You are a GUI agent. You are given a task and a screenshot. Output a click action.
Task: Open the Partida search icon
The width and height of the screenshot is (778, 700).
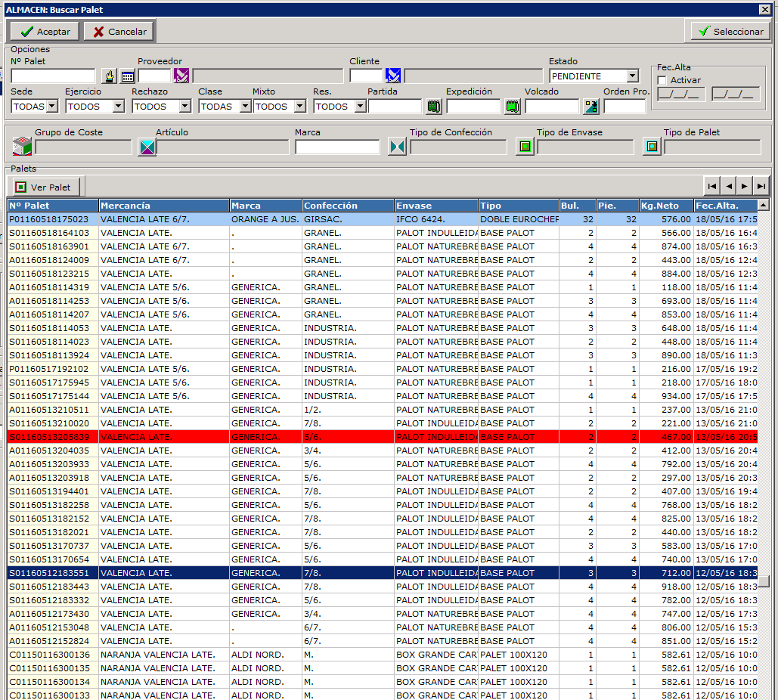433,107
